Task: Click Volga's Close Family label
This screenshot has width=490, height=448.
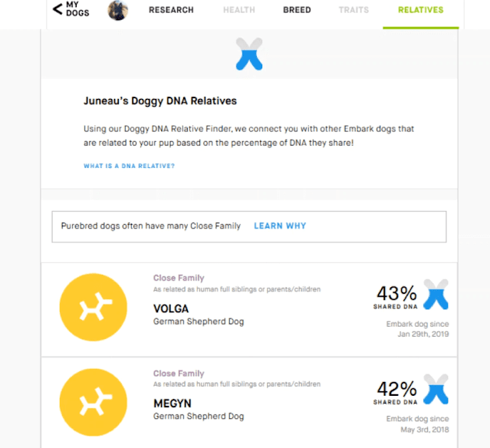Action: coord(179,278)
